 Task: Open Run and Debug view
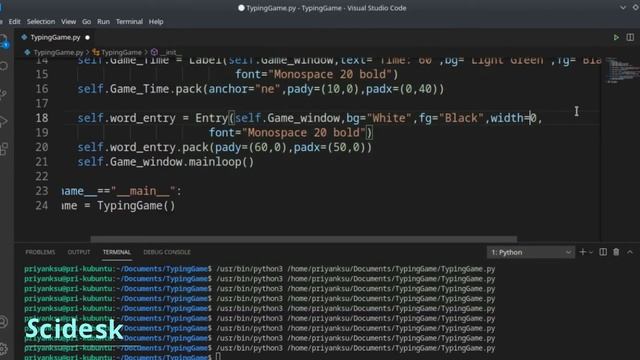(x=4, y=122)
